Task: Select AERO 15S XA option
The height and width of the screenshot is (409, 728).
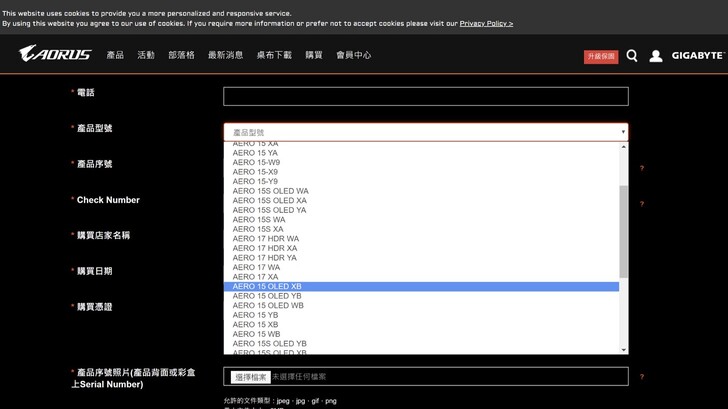Action: click(421, 229)
